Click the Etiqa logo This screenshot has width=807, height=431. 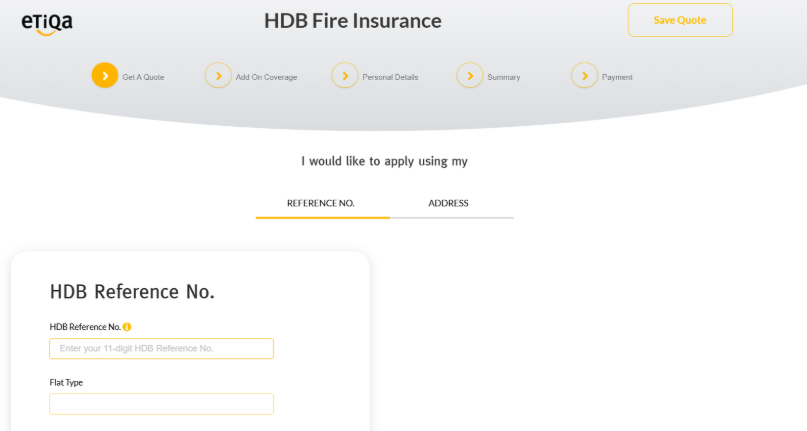click(x=47, y=23)
